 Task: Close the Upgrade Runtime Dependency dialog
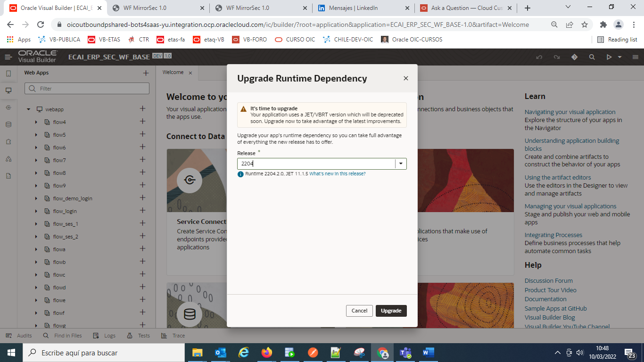(x=406, y=79)
